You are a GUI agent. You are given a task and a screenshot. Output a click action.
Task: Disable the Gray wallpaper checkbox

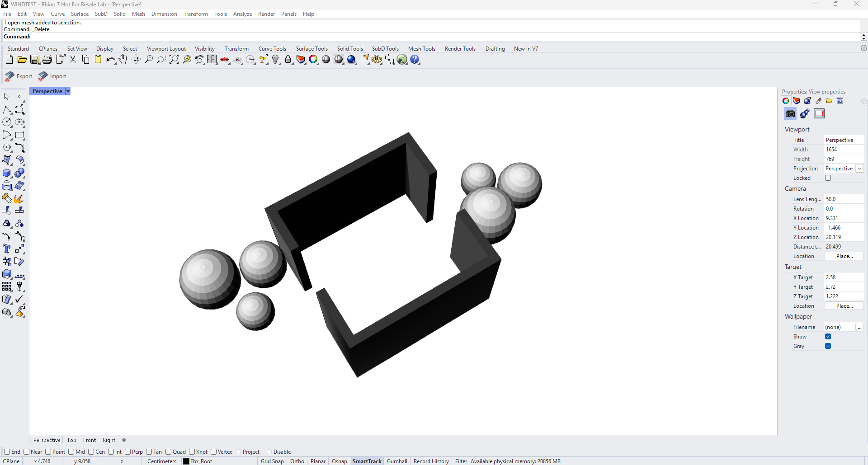pyautogui.click(x=828, y=346)
